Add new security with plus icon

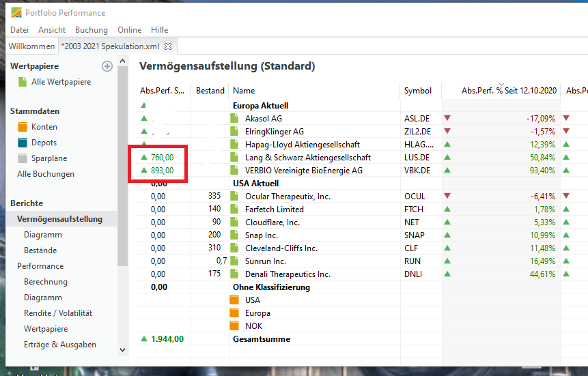(107, 66)
